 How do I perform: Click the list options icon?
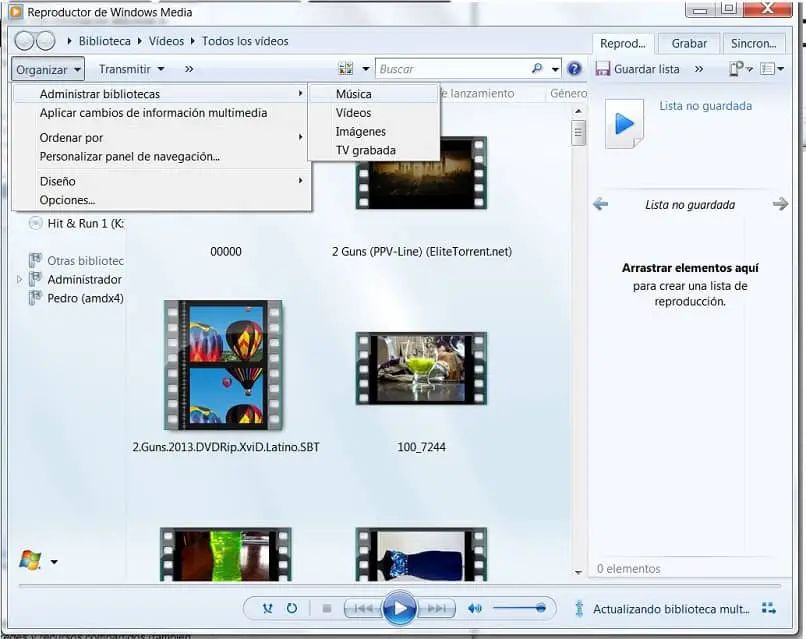pos(768,69)
